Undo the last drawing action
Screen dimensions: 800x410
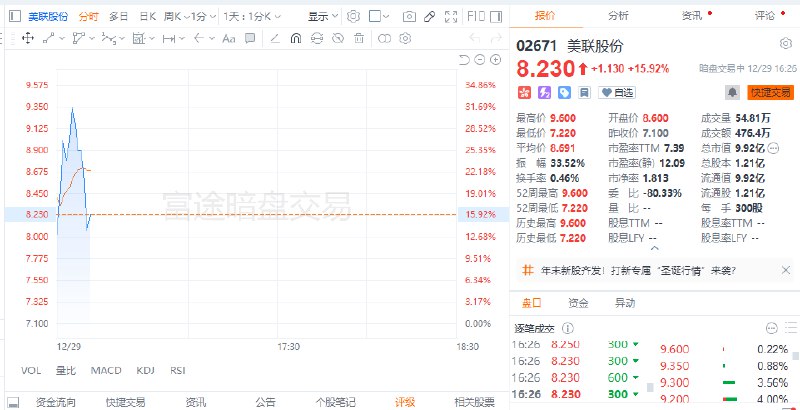point(474,38)
